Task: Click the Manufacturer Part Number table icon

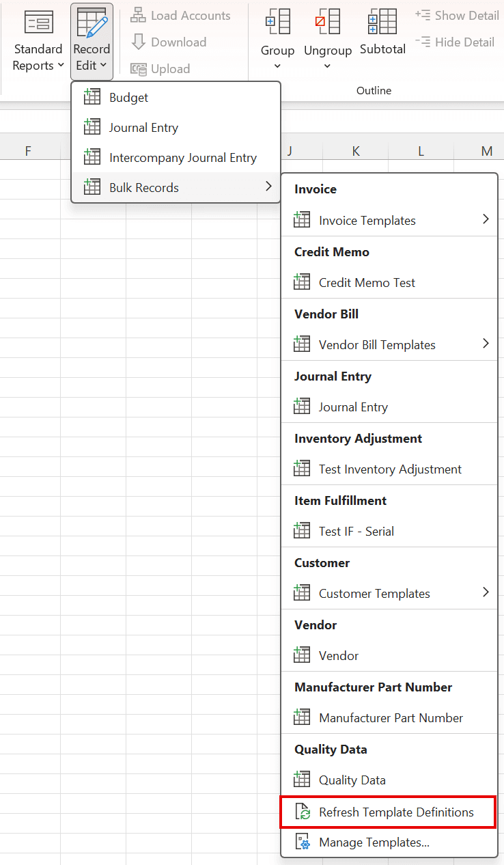Action: (301, 717)
